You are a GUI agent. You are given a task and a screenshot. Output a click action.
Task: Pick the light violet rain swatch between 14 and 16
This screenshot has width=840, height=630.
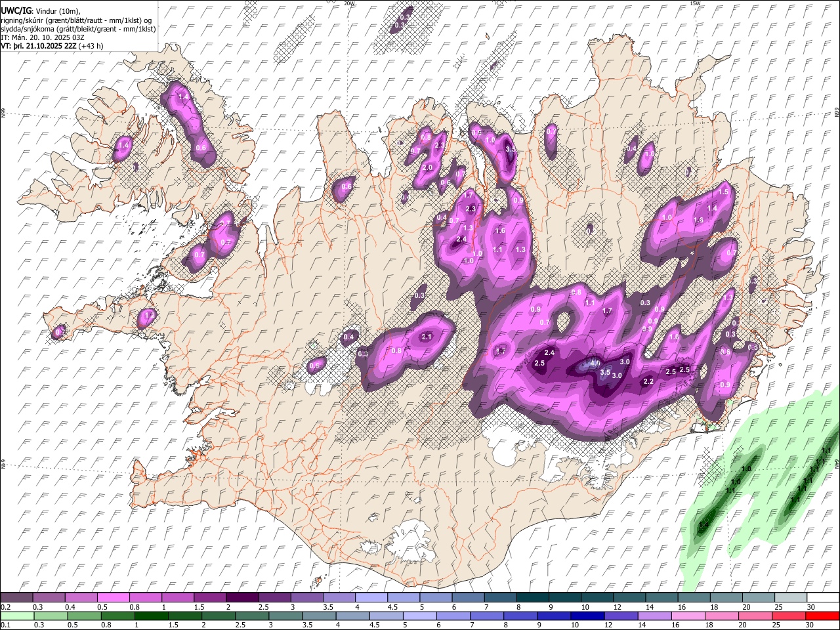pyautogui.click(x=654, y=616)
